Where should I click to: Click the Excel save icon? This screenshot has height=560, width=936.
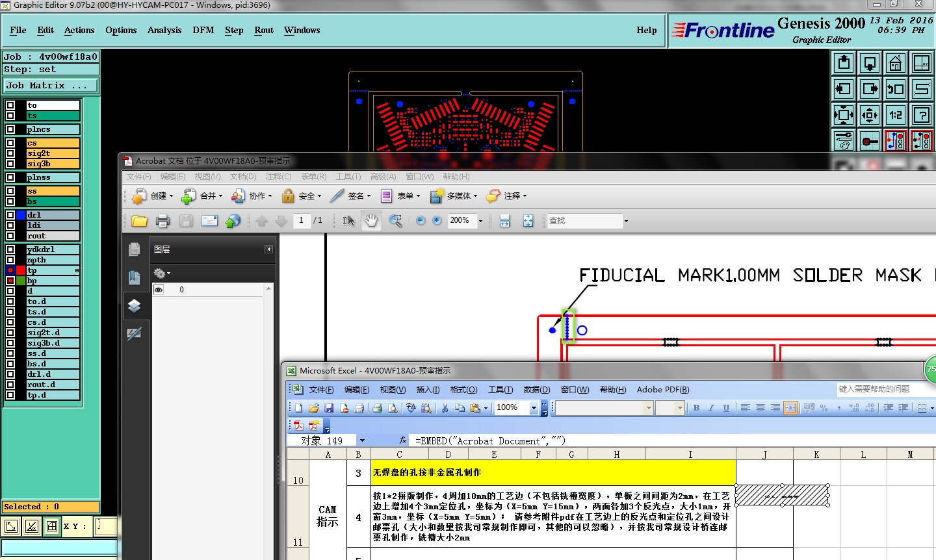click(329, 408)
